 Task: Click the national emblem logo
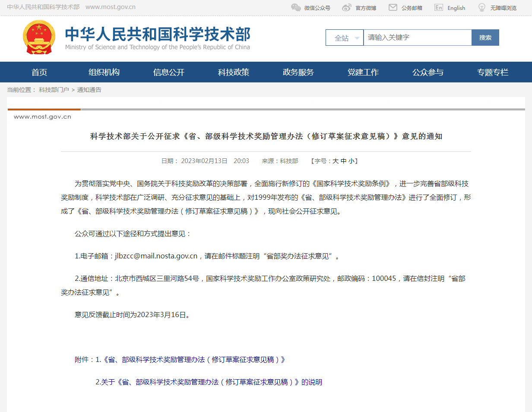tap(39, 38)
